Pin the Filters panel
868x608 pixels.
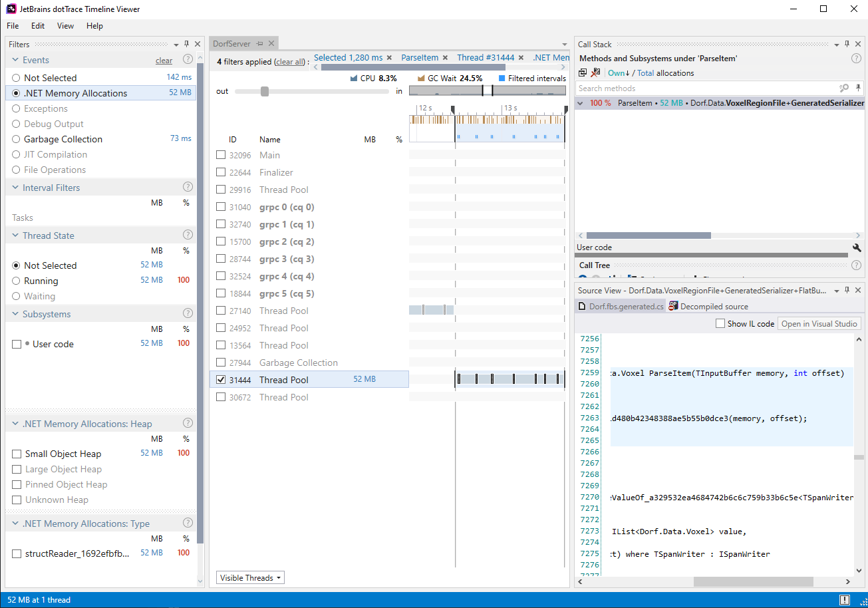186,44
